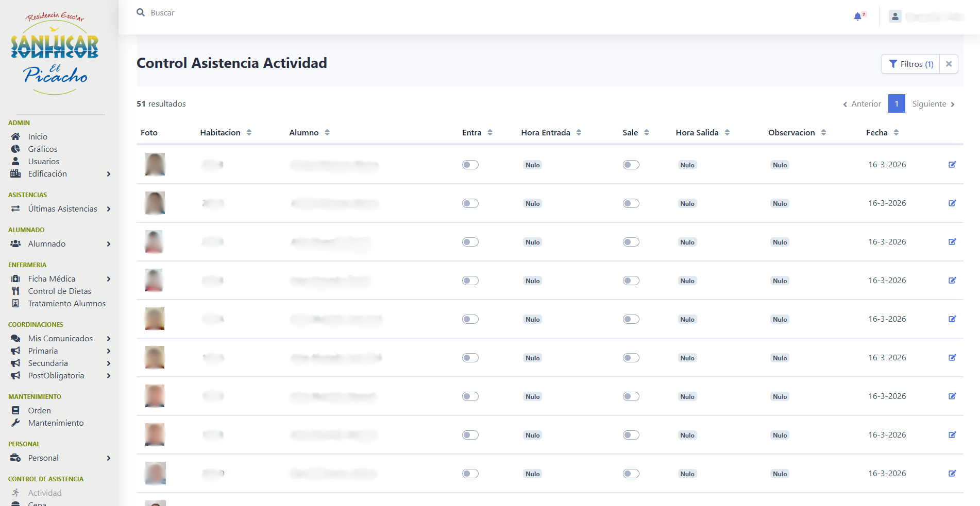Click the edit icon in the last full row
Image resolution: width=980 pixels, height=506 pixels.
(952, 474)
